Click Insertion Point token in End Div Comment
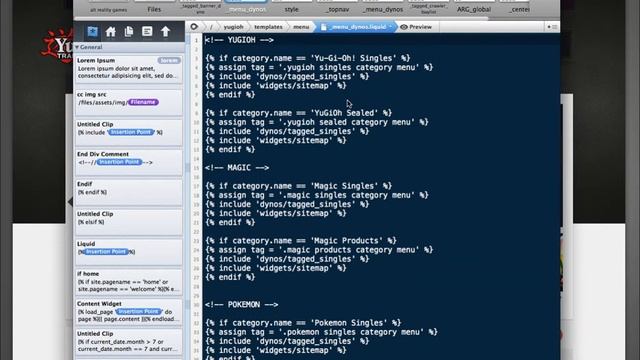Screen dimensions: 640x360 [119, 162]
